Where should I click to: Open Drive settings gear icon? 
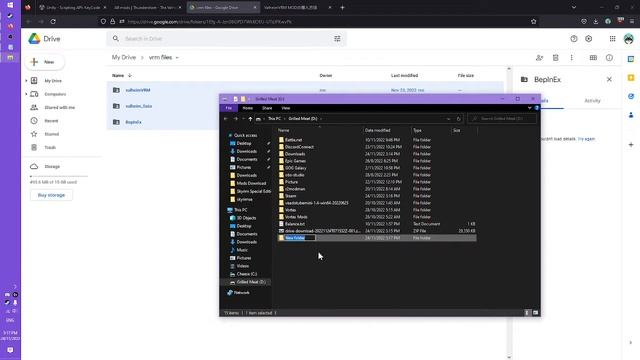click(x=589, y=39)
